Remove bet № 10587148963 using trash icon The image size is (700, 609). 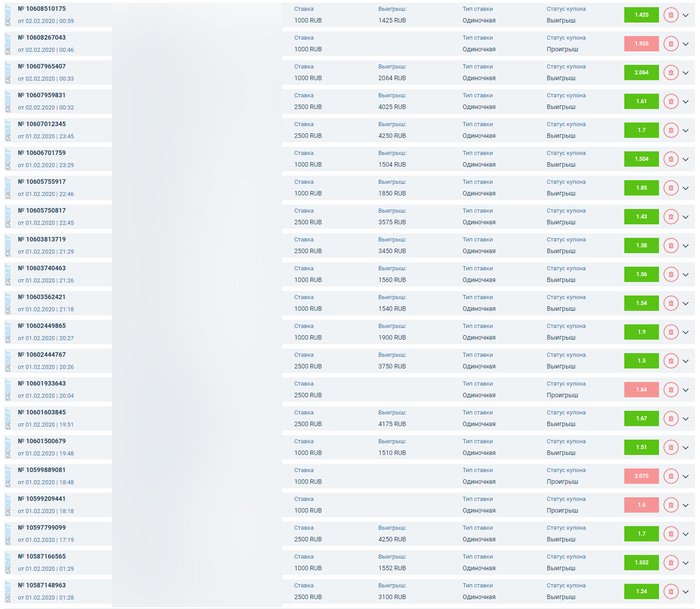[671, 591]
